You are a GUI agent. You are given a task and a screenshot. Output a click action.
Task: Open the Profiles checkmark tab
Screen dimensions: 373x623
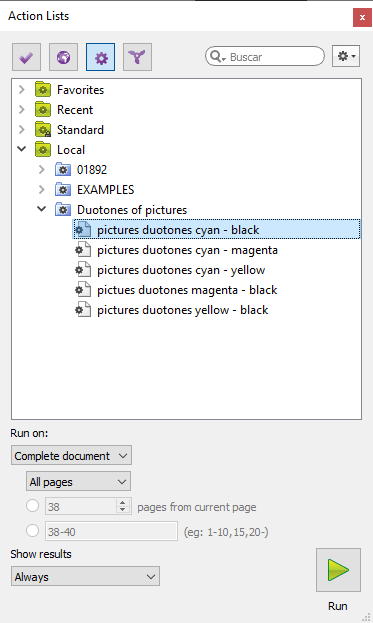click(26, 57)
